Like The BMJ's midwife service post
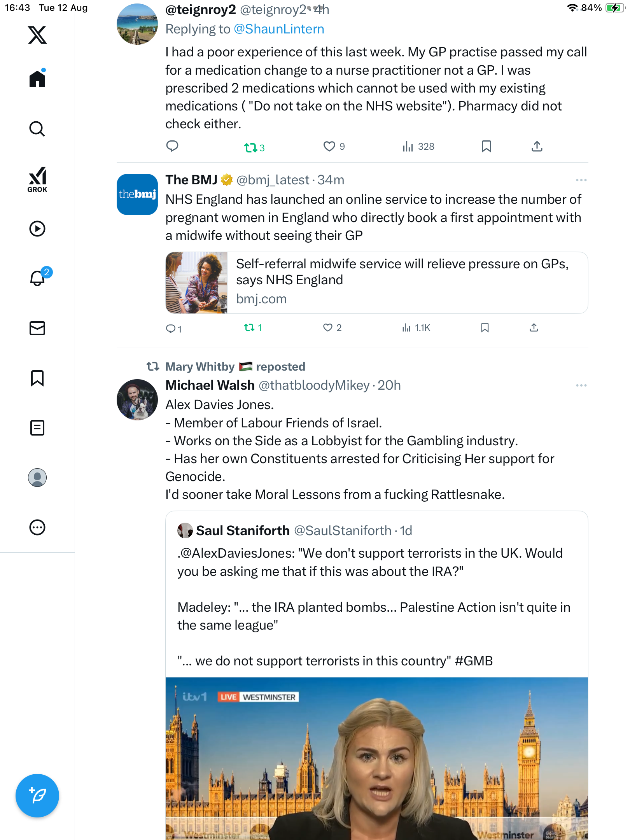 [x=328, y=328]
